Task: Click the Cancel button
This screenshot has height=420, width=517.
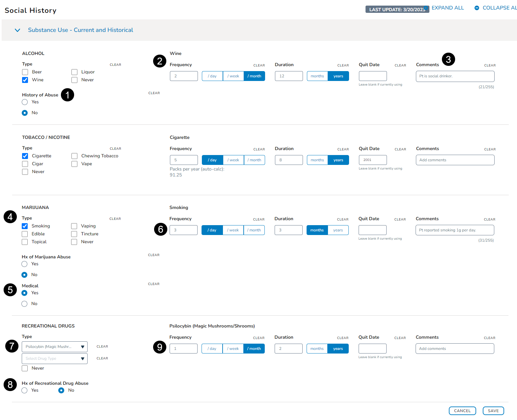Action: 462,411
